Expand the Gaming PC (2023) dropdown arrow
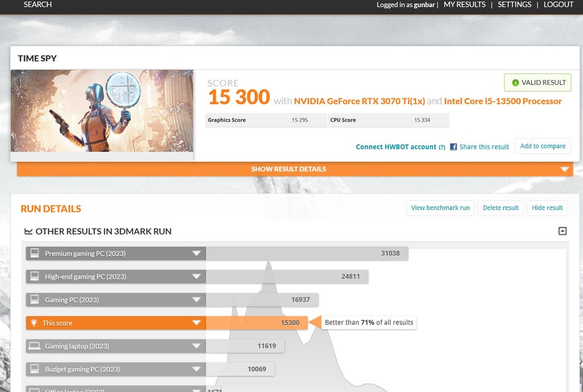Viewport: 583px width, 392px height. pos(196,300)
